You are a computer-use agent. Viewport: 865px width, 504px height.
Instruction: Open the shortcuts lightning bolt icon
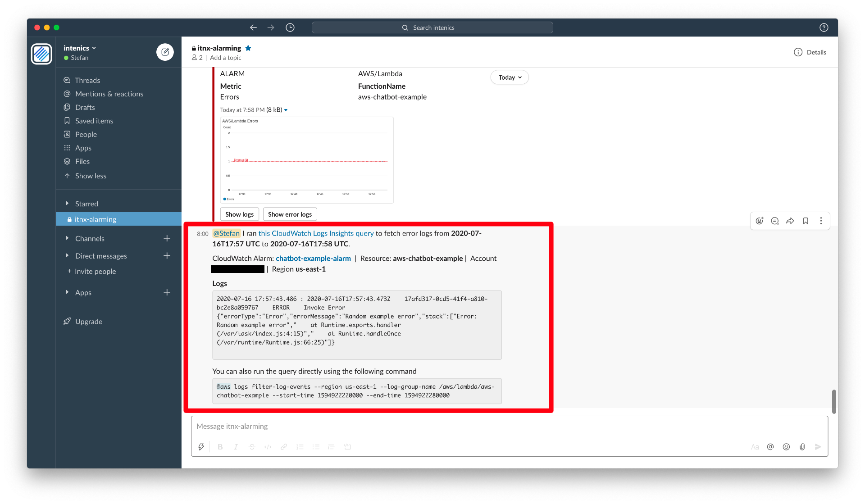pyautogui.click(x=201, y=447)
